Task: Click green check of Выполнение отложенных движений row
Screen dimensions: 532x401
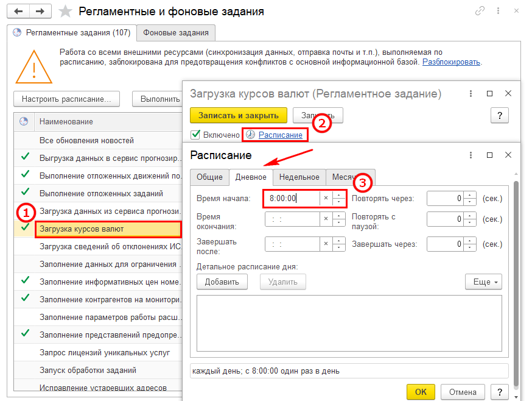Action: [x=25, y=174]
